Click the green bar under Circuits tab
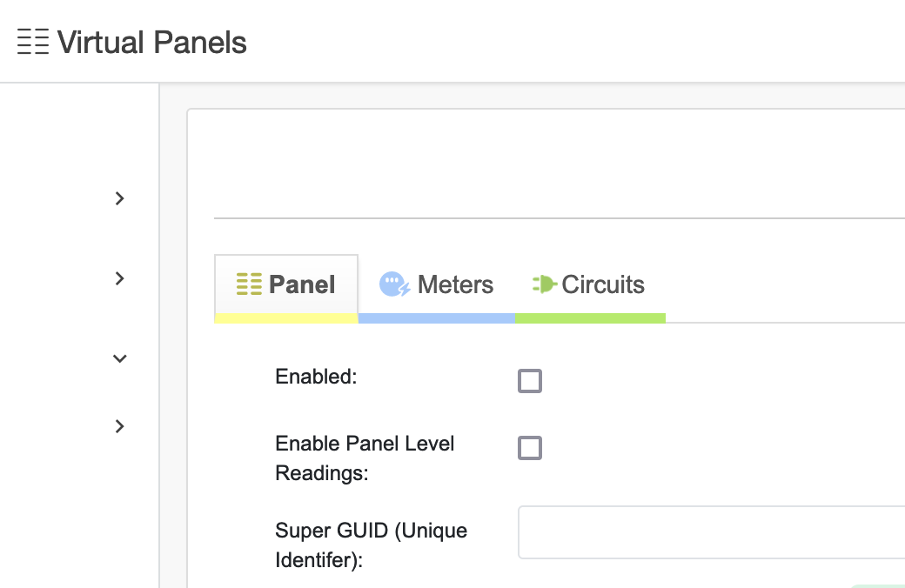The height and width of the screenshot is (588, 905). [x=590, y=318]
